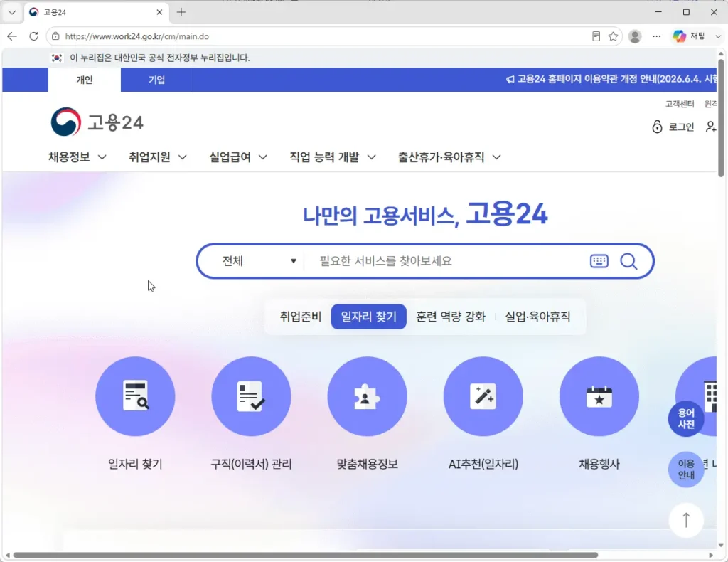Viewport: 728px width, 562px height.
Task: Click the sign-up person-plus icon
Action: tap(711, 127)
